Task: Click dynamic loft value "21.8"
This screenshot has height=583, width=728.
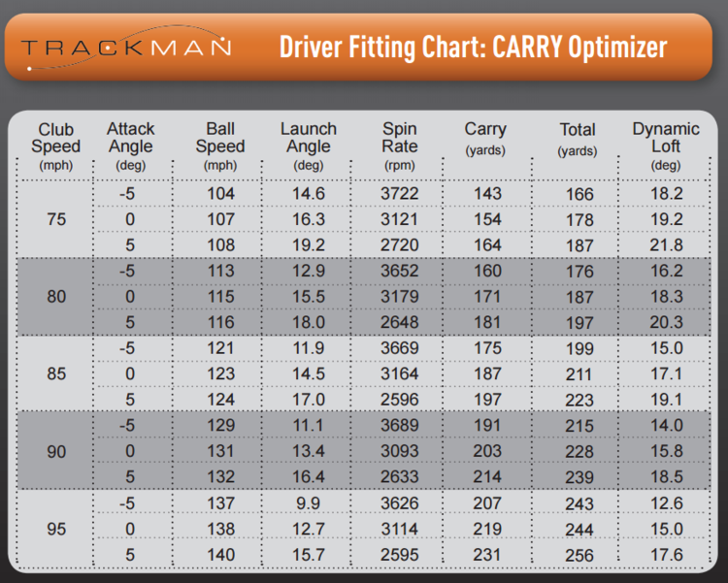Action: click(666, 245)
